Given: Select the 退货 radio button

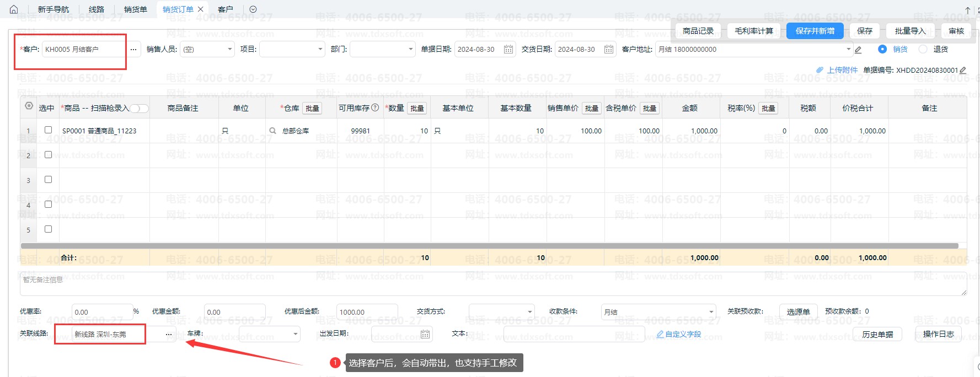Looking at the screenshot, I should [923, 49].
